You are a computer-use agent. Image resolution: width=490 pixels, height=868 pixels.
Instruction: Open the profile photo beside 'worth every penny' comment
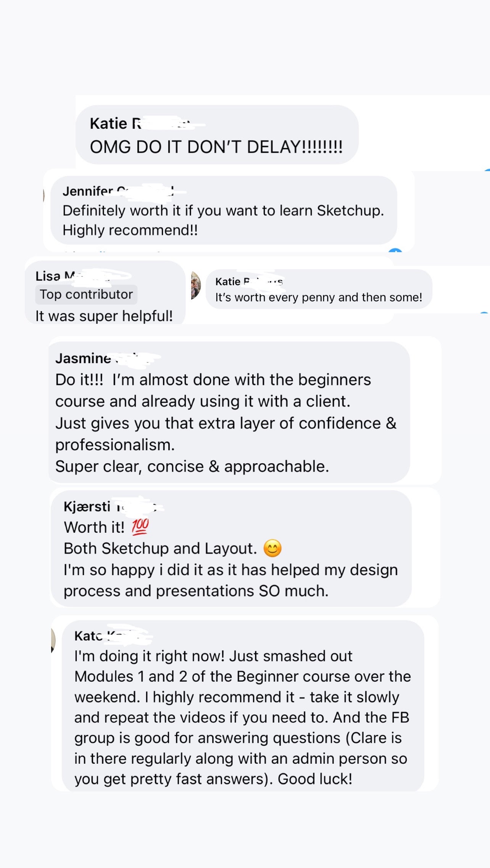click(196, 285)
